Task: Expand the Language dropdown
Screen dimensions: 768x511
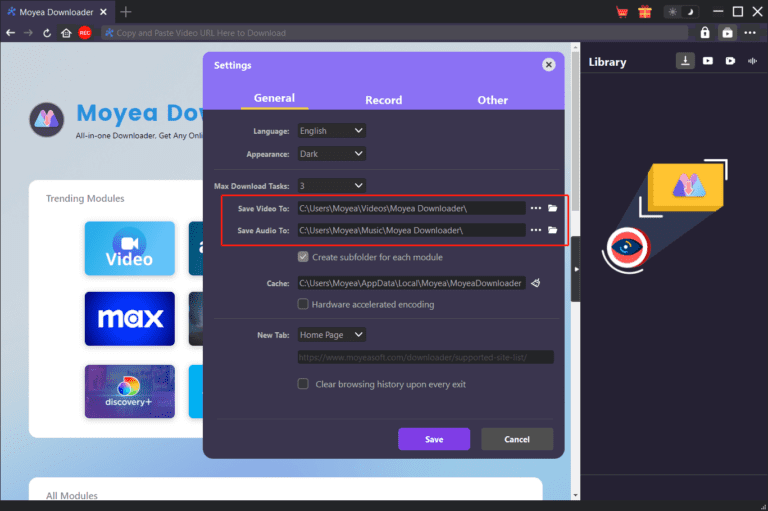Action: (x=332, y=131)
